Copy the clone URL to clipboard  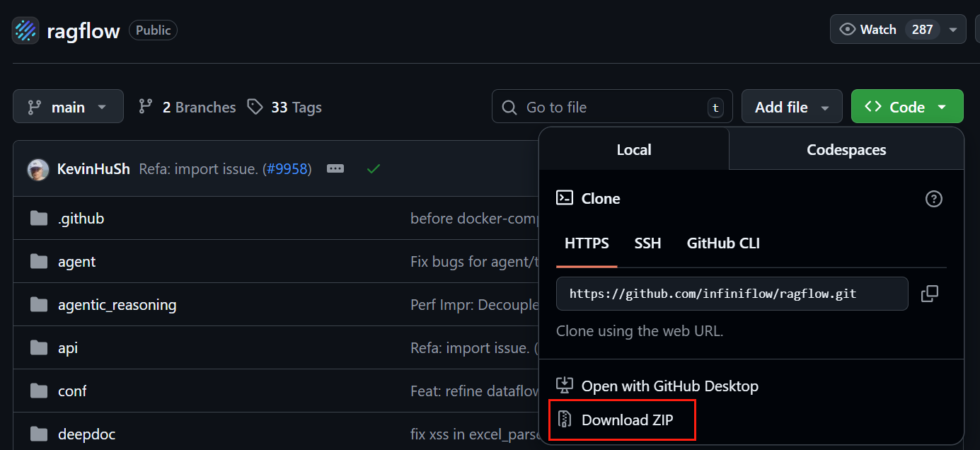(x=930, y=294)
